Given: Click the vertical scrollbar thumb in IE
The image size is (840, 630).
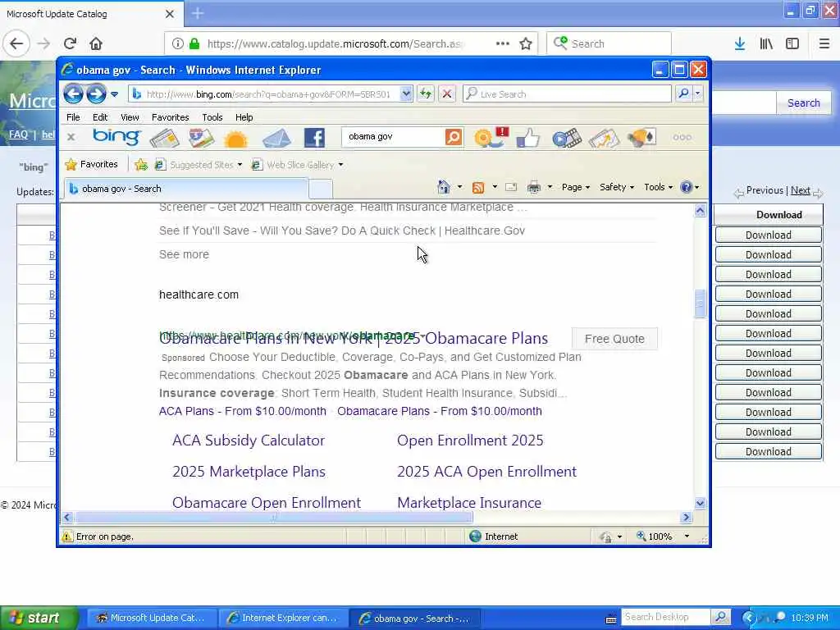Looking at the screenshot, I should click(x=701, y=304).
